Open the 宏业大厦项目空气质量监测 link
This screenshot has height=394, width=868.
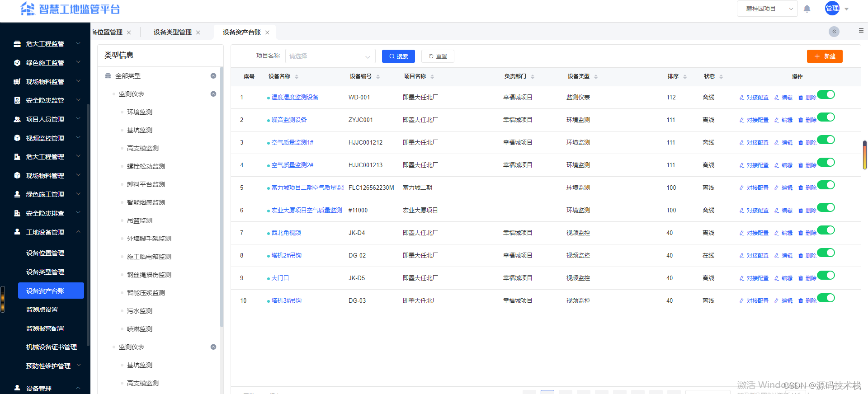tap(307, 210)
